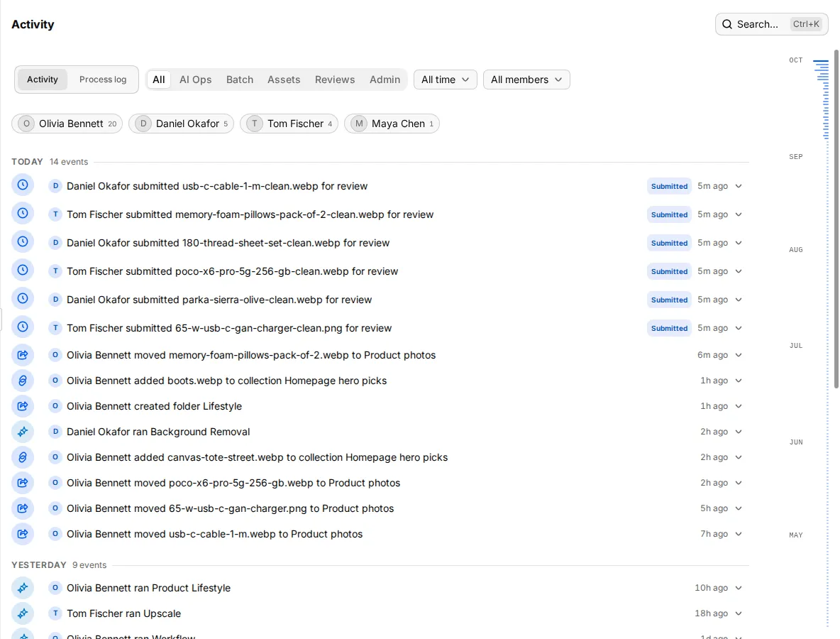This screenshot has height=639, width=840.
Task: Open the All members dropdown
Action: click(526, 80)
